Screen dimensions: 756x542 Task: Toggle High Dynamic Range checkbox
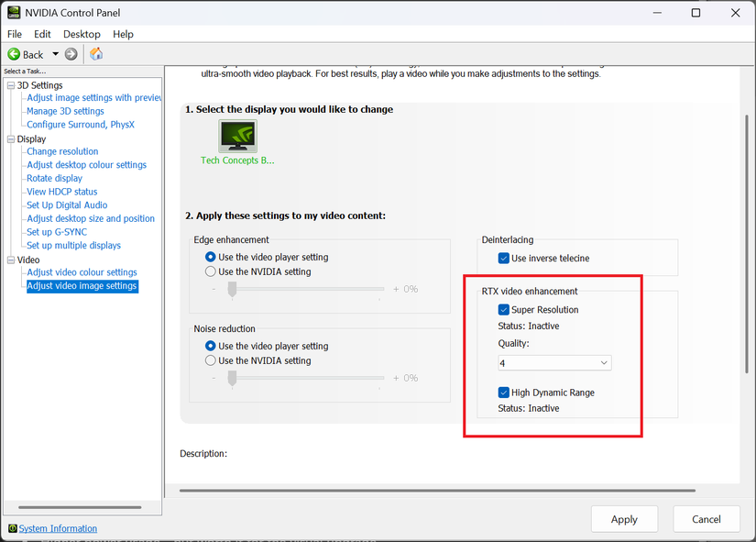pyautogui.click(x=503, y=392)
